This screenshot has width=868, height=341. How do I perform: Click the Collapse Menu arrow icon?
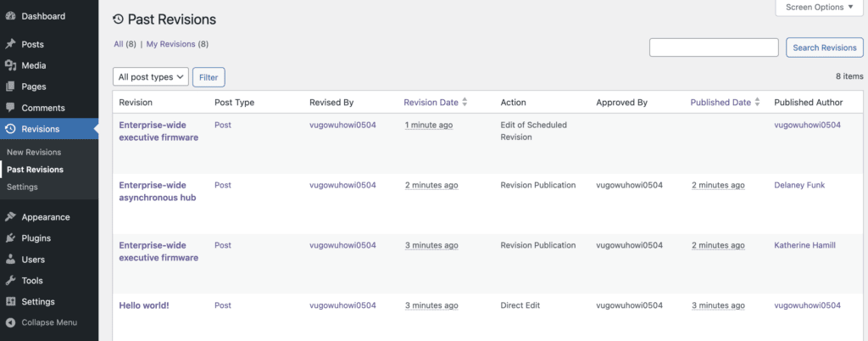click(10, 322)
